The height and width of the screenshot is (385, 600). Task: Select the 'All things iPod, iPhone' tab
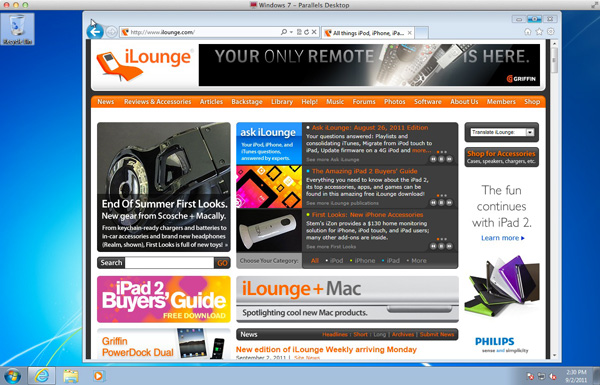pos(368,33)
